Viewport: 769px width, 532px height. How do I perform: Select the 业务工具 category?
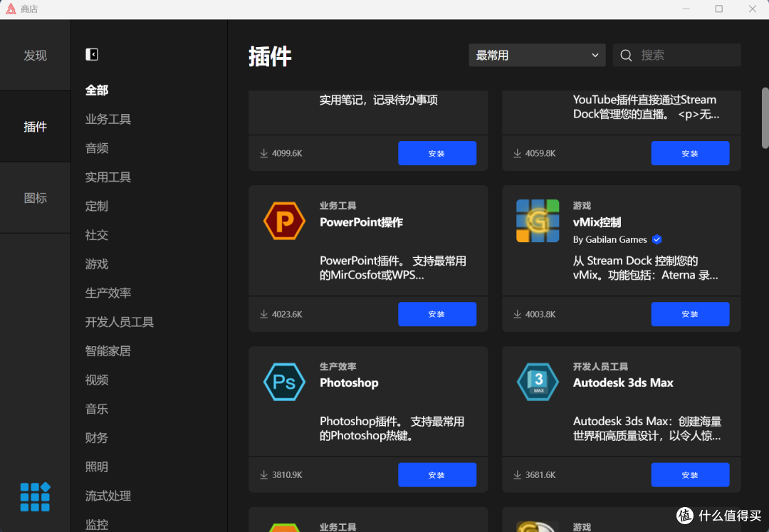(x=108, y=119)
